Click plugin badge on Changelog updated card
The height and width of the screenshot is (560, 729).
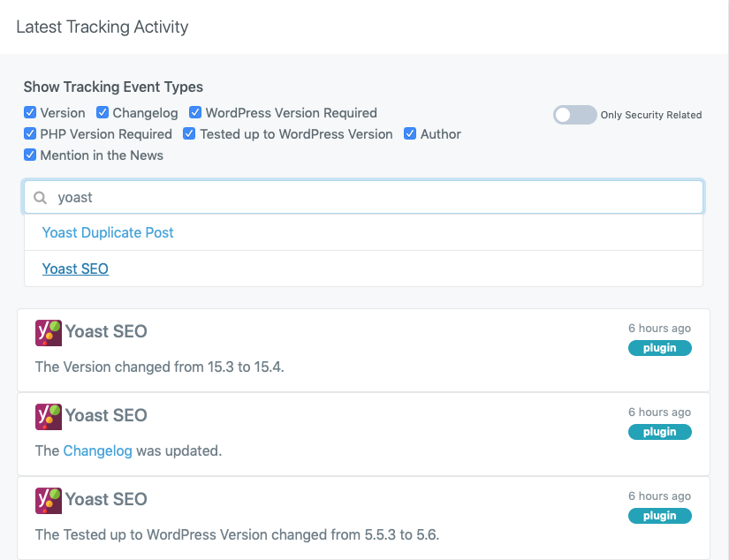(660, 432)
